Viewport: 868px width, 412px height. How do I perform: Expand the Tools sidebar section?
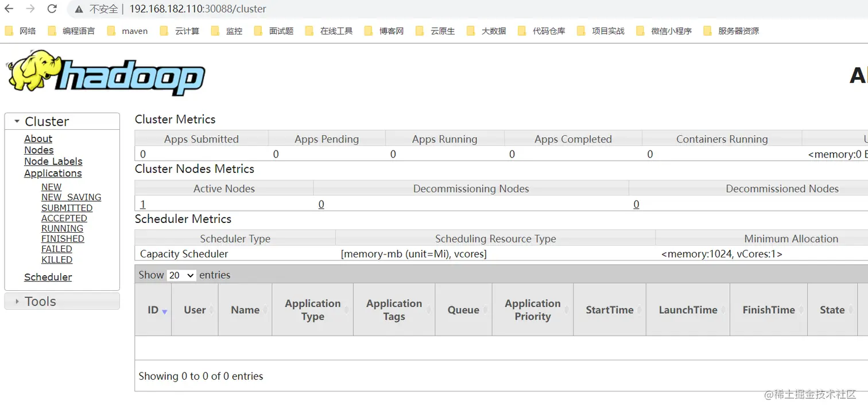62,301
